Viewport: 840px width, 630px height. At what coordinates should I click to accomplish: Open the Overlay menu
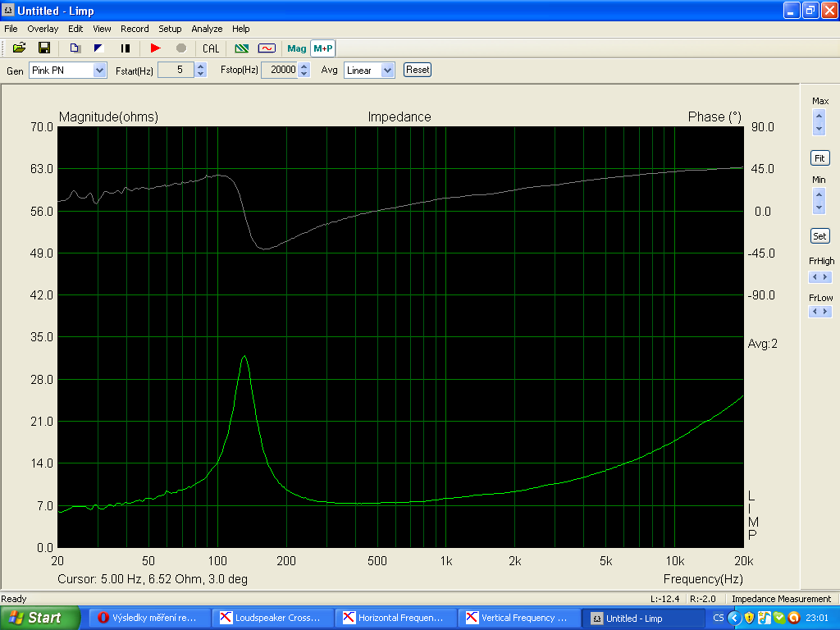[x=43, y=29]
